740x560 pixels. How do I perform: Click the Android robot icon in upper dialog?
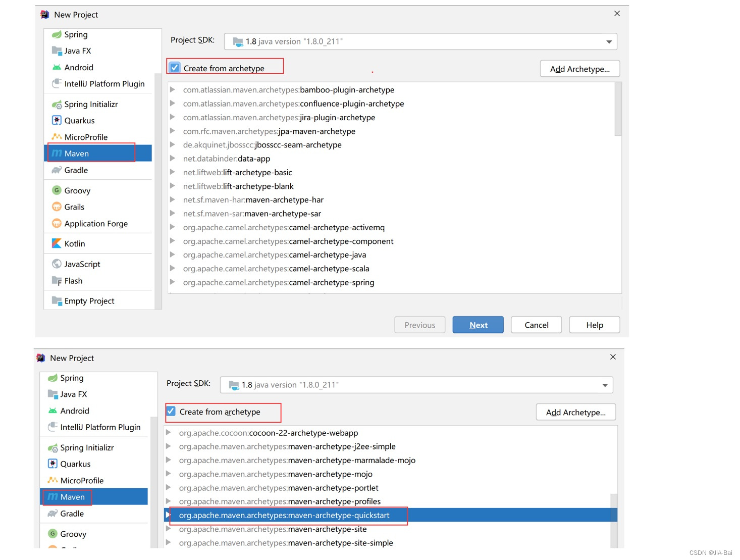pos(57,67)
